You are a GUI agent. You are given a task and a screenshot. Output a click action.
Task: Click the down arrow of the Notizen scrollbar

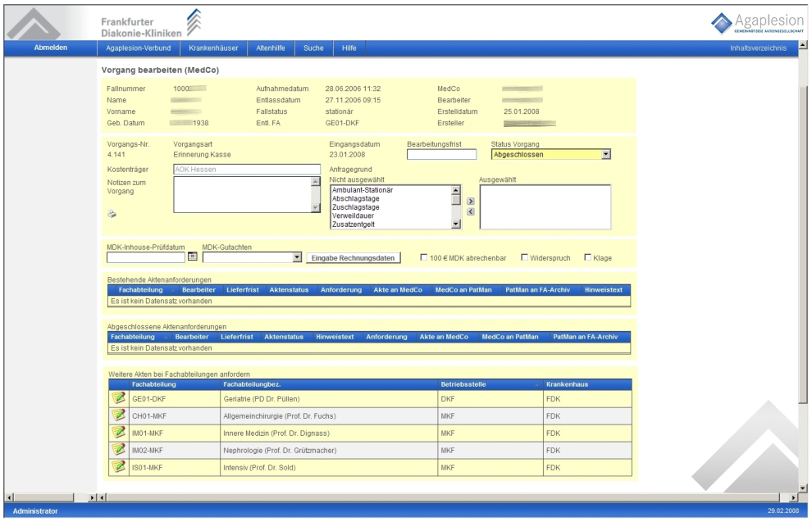(316, 207)
